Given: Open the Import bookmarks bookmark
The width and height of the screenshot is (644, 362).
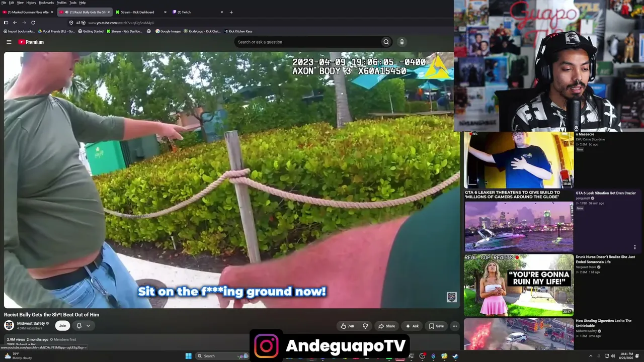Looking at the screenshot, I should pyautogui.click(x=19, y=31).
